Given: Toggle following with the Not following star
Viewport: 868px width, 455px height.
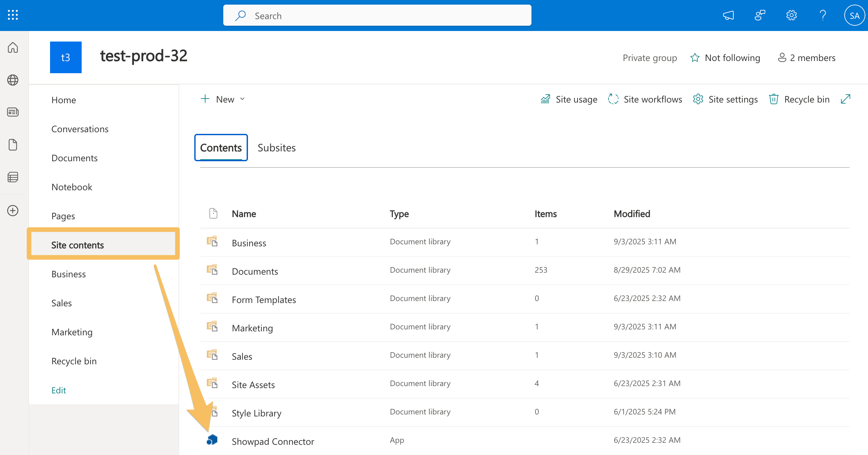Looking at the screenshot, I should click(x=725, y=57).
